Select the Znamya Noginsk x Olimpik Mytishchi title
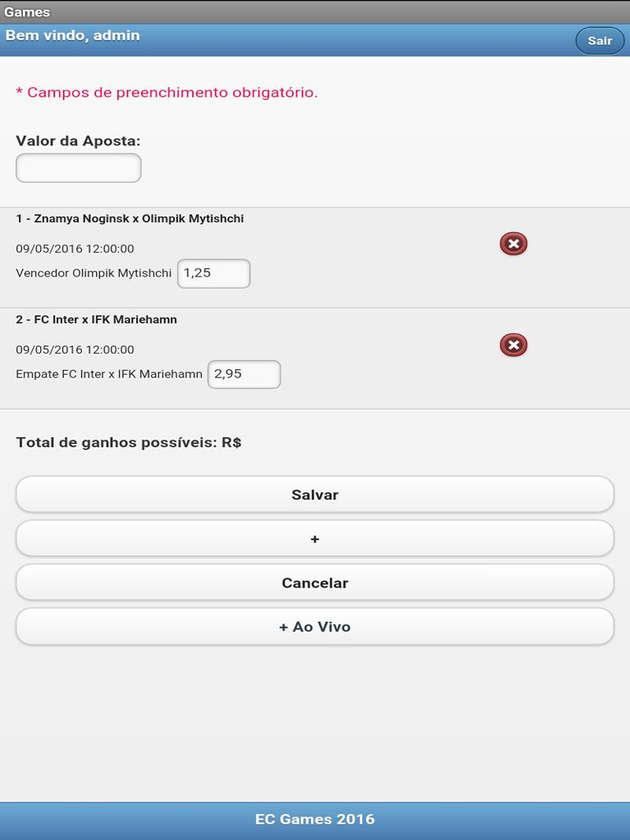 click(130, 219)
